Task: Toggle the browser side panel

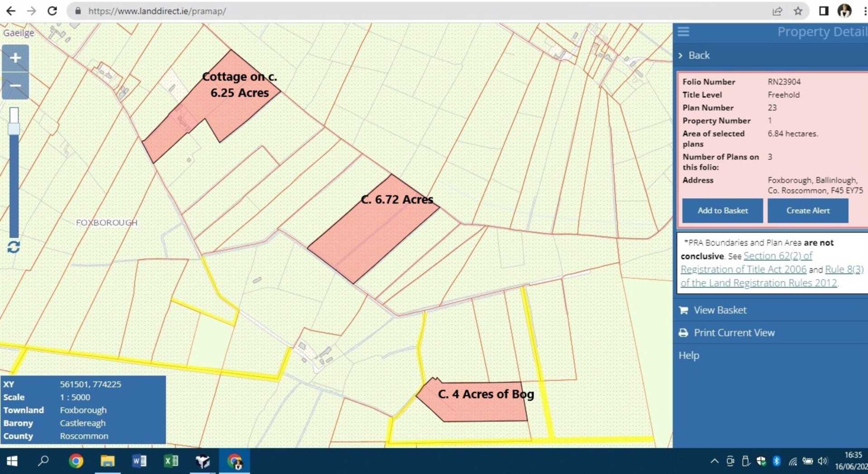Action: pos(823,11)
